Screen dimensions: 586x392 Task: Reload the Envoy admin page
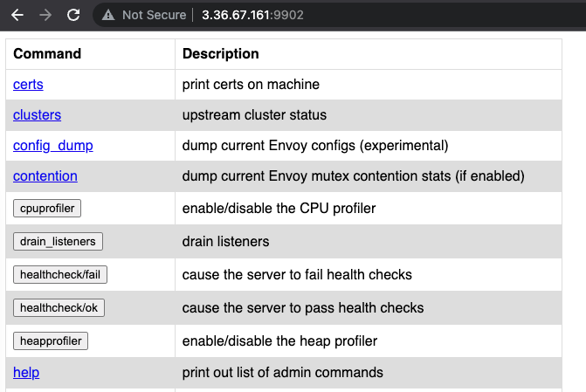pos(73,15)
